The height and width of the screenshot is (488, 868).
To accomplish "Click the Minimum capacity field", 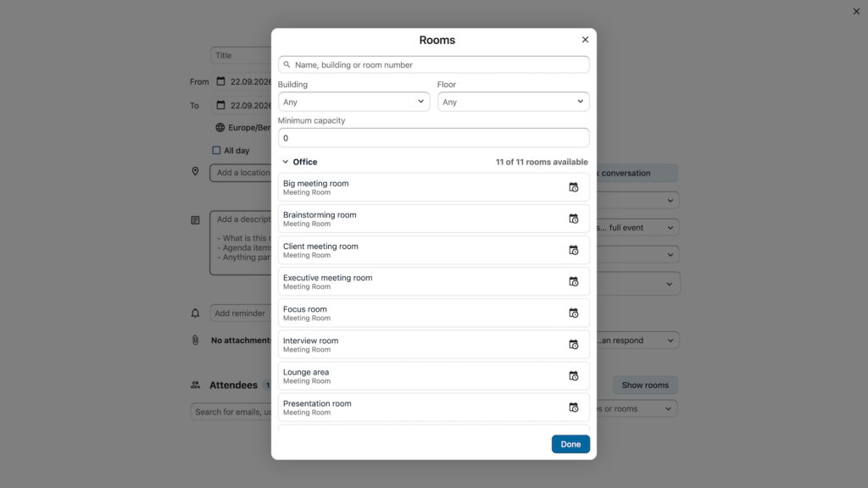I will pos(434,138).
